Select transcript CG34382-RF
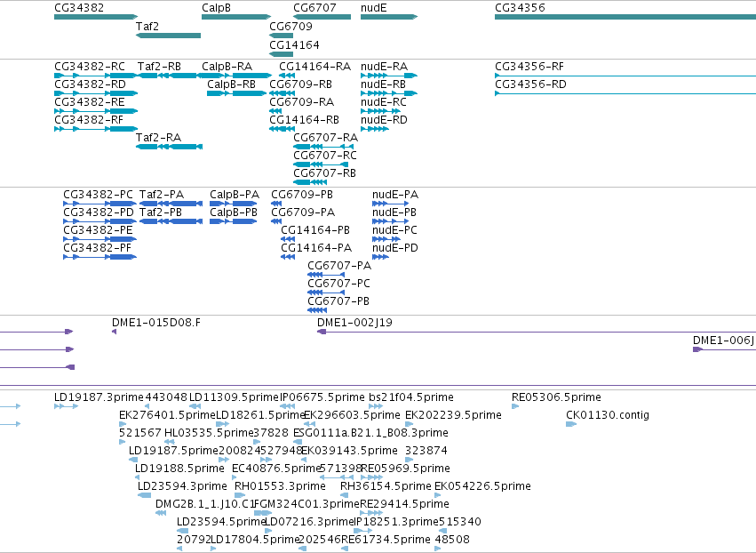 pos(89,120)
